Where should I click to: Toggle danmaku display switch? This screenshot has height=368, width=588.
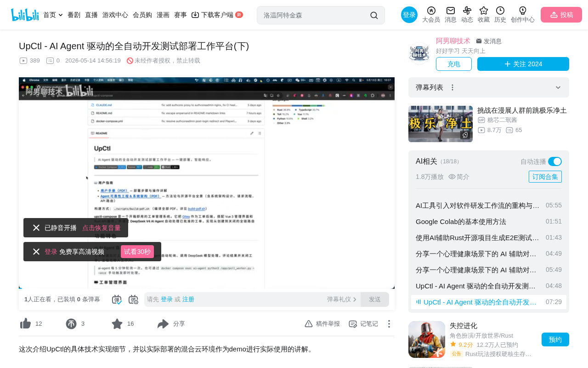click(117, 299)
